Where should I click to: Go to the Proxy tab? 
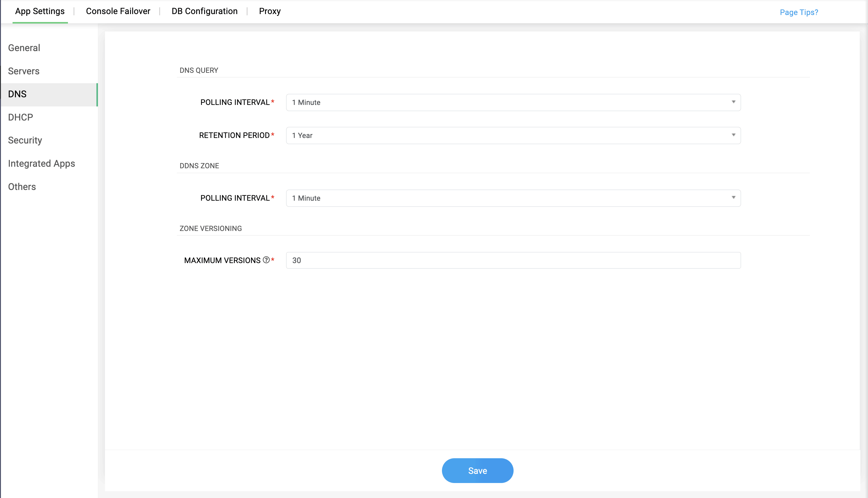pyautogui.click(x=270, y=11)
